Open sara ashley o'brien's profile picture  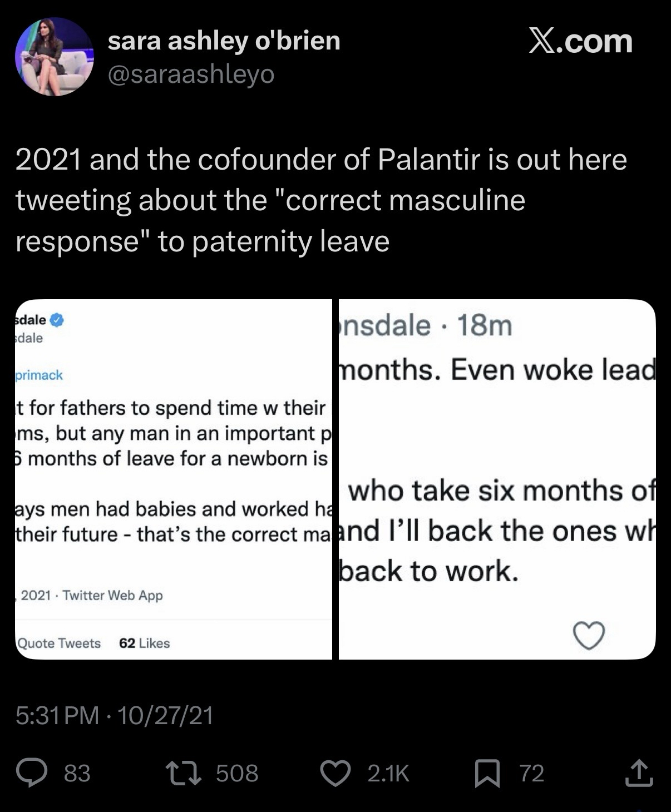click(x=54, y=57)
